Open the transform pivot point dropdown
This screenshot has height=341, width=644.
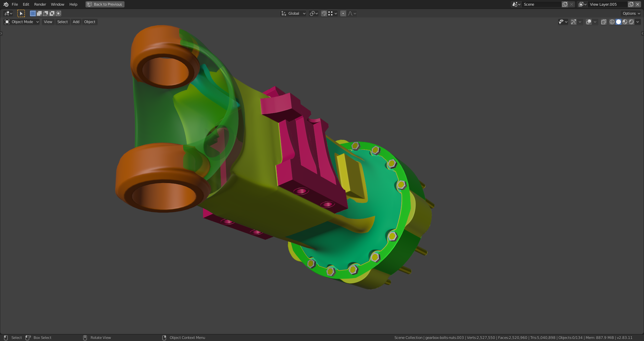point(314,13)
